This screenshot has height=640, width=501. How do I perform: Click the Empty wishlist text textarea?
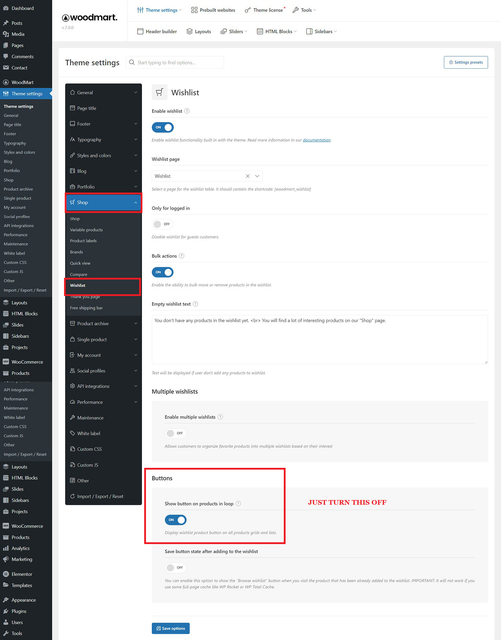point(320,339)
